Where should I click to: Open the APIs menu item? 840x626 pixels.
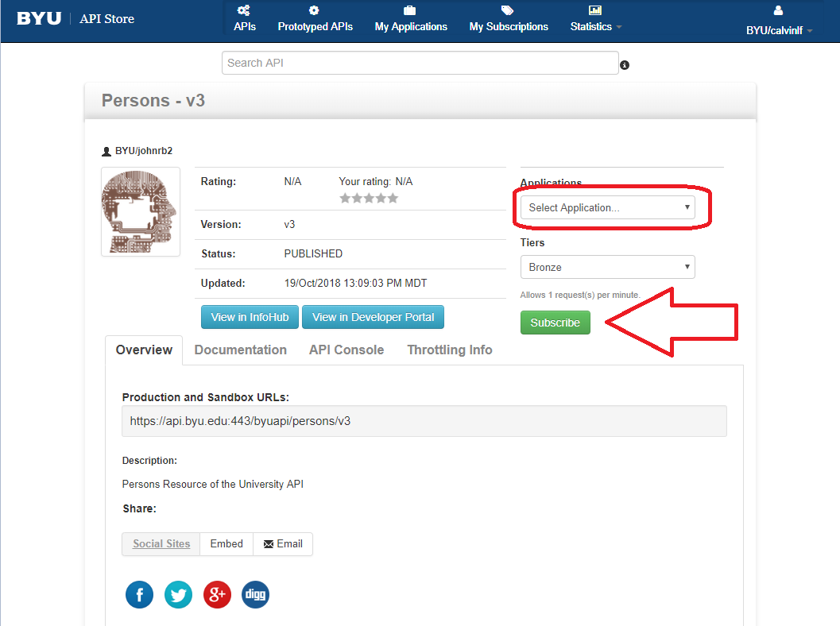[245, 19]
